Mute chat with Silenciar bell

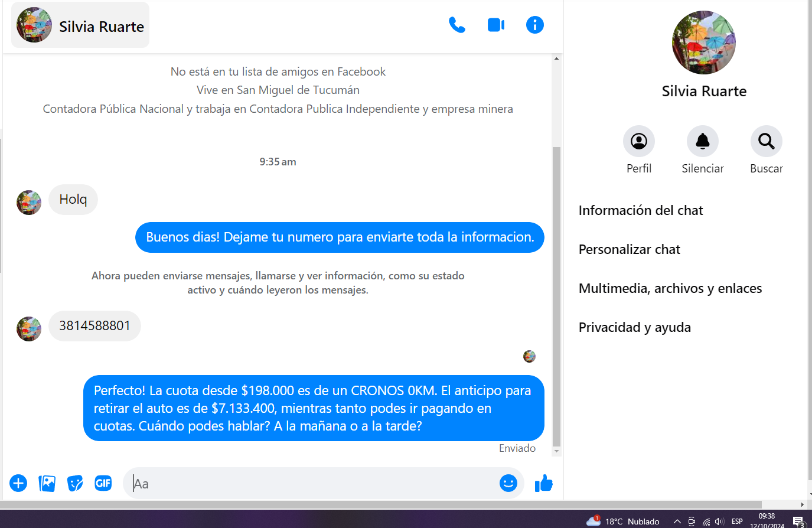[x=702, y=142]
